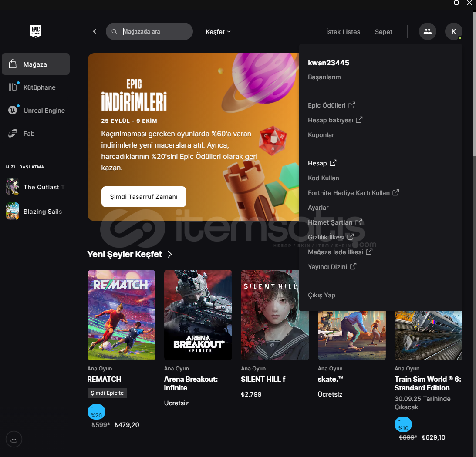Click external link icon beside Hesap bakiyesi
The width and height of the screenshot is (476, 457).
[359, 120]
